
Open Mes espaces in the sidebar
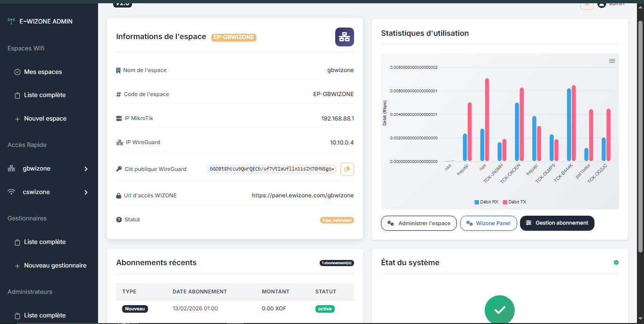pyautogui.click(x=43, y=72)
